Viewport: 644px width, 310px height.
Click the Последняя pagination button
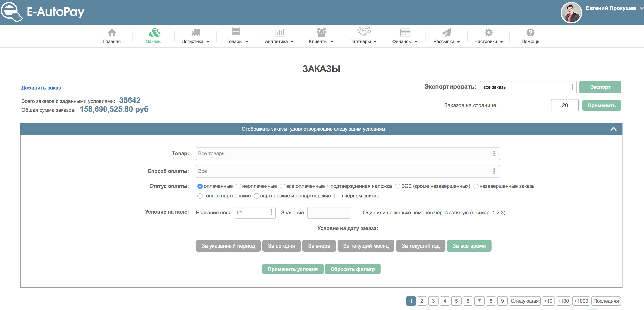coord(606,301)
